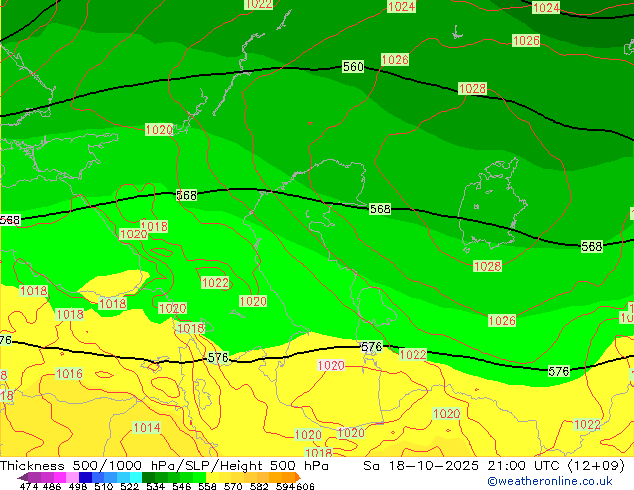The height and width of the screenshot is (490, 634).
Task: Select the light pink legend swatch
Action: click(73, 477)
